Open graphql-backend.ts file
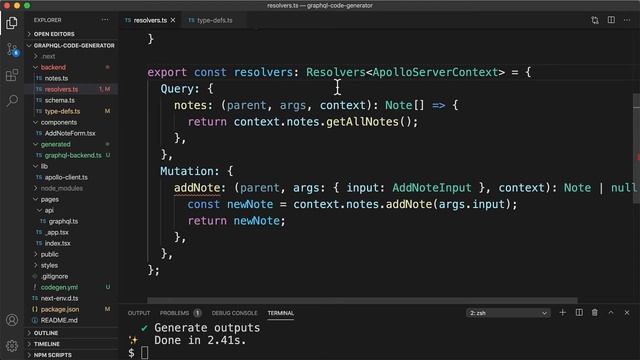The height and width of the screenshot is (360, 640). [73, 155]
